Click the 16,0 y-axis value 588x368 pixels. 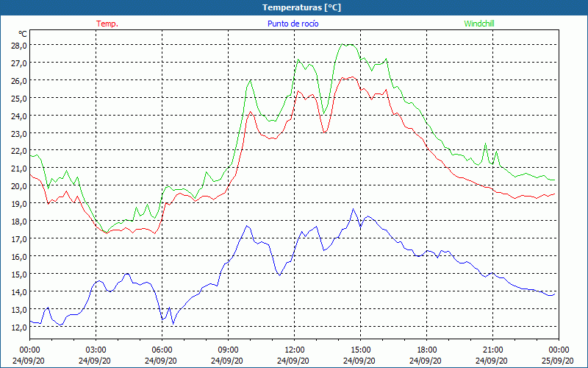[19, 257]
